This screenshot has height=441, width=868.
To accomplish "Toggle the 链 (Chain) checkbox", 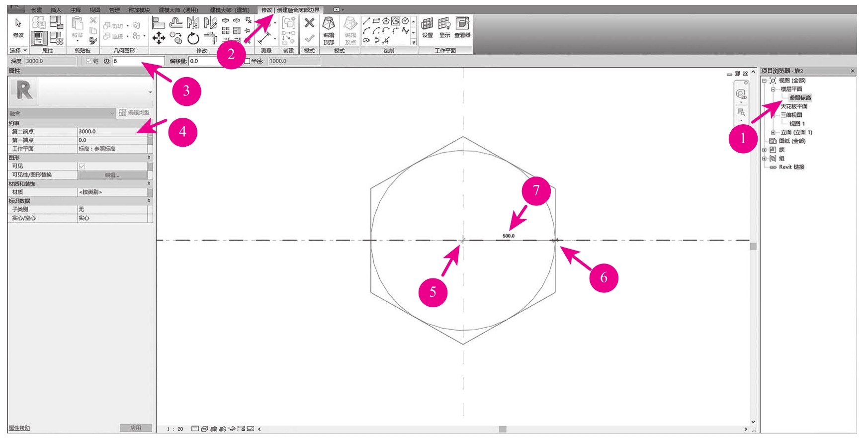I will click(x=89, y=61).
